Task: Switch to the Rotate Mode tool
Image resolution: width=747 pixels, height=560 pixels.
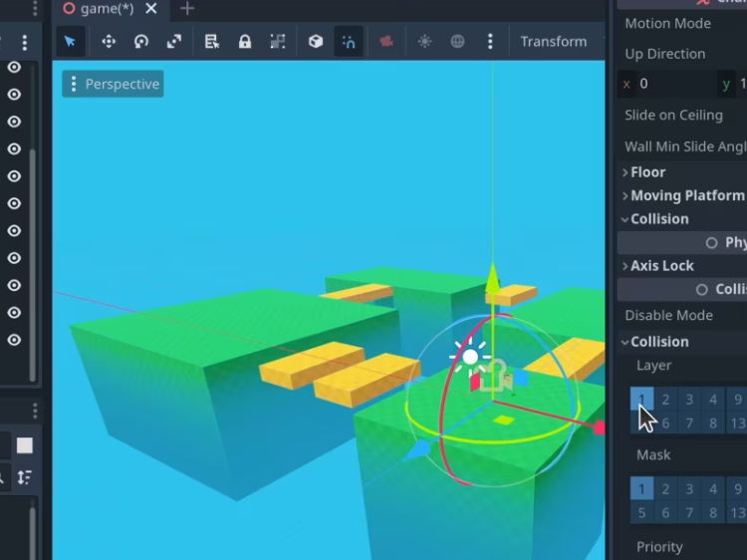Action: [141, 42]
